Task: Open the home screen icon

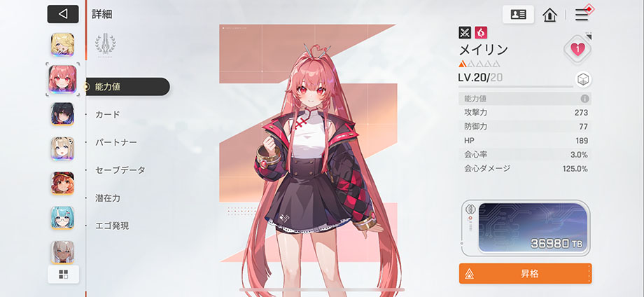Action: point(549,15)
